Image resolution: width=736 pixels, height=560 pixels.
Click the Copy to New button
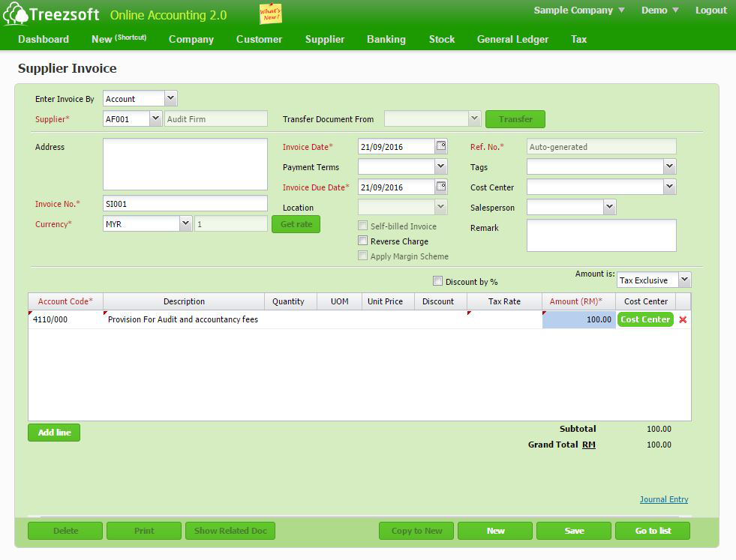click(416, 531)
